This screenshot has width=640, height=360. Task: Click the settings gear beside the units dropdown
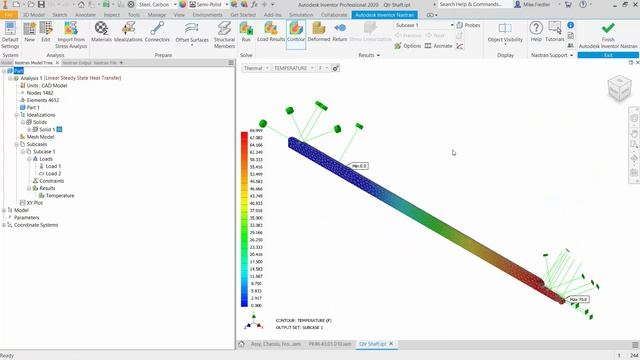336,68
